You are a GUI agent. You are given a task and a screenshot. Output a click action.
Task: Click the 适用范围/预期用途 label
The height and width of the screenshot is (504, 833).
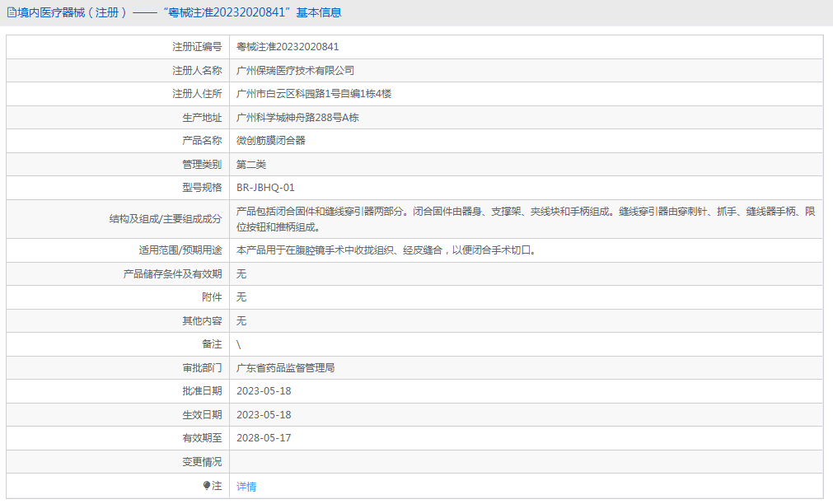tap(180, 250)
